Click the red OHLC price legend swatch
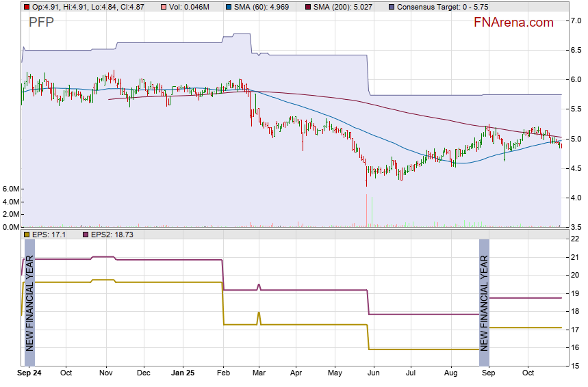The image size is (588, 387). pyautogui.click(x=27, y=7)
